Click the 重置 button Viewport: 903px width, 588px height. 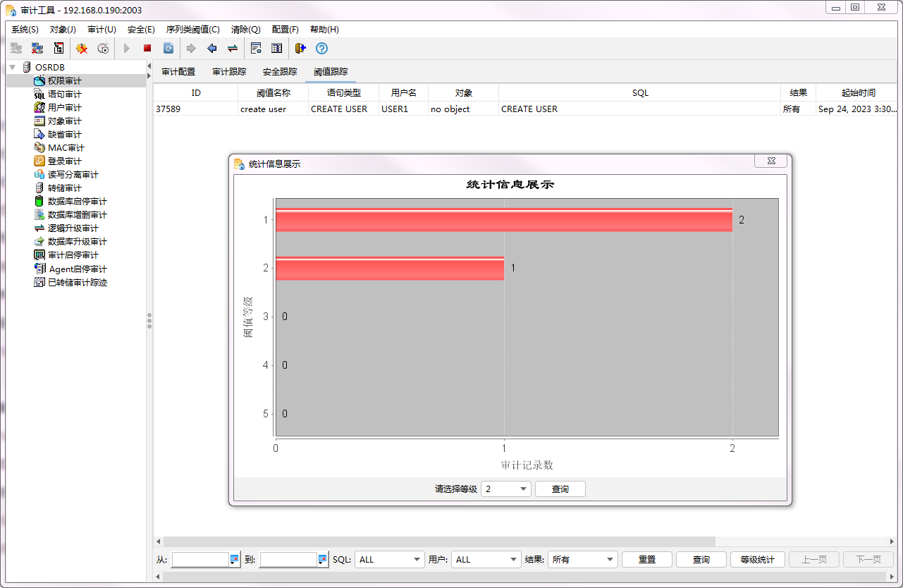[646, 560]
